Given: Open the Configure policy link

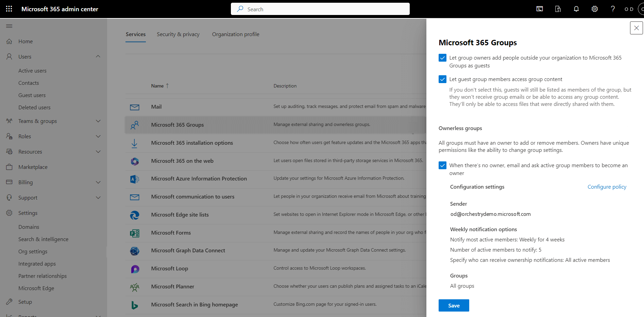Looking at the screenshot, I should pos(607,187).
